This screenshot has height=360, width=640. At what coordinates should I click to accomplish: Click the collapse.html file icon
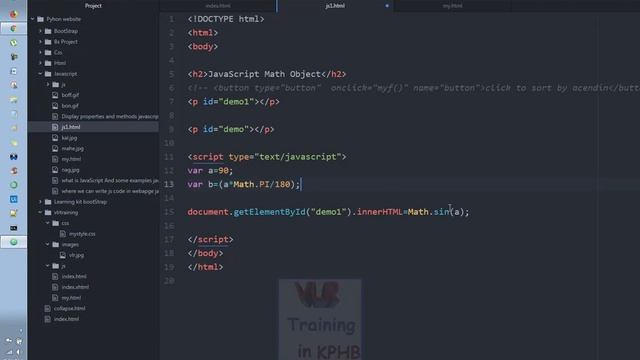pos(48,308)
